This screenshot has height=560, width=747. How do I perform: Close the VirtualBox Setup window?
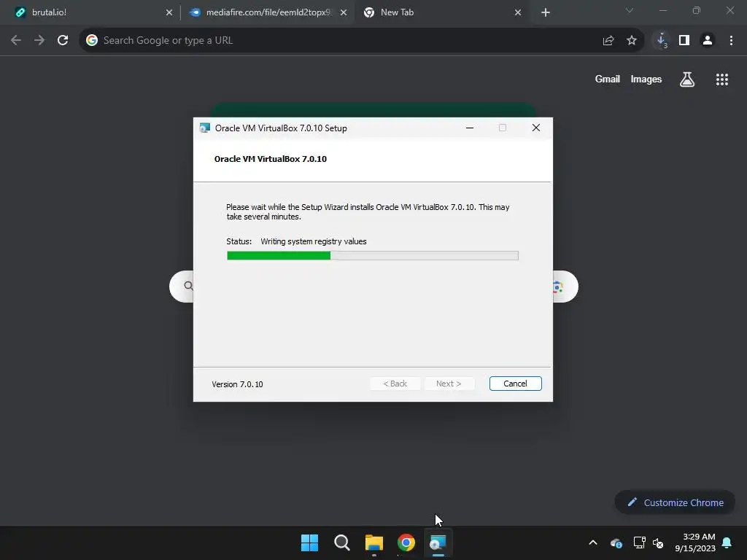click(x=536, y=128)
